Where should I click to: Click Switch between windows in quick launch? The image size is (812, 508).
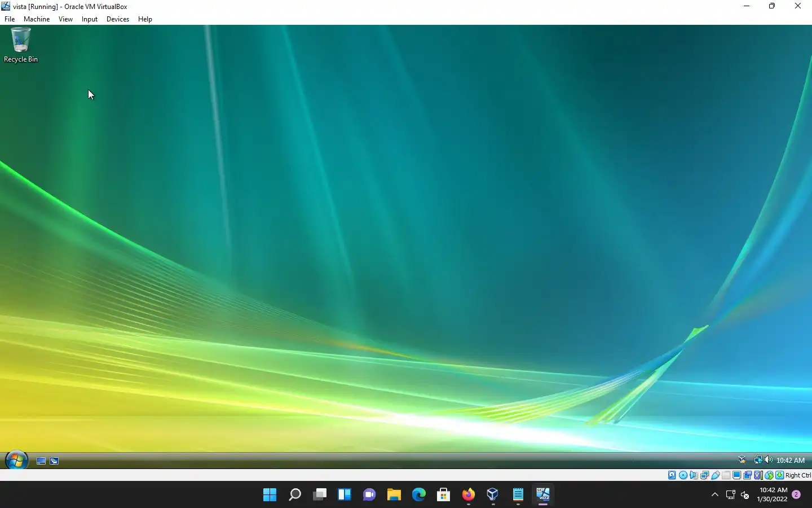[54, 461]
